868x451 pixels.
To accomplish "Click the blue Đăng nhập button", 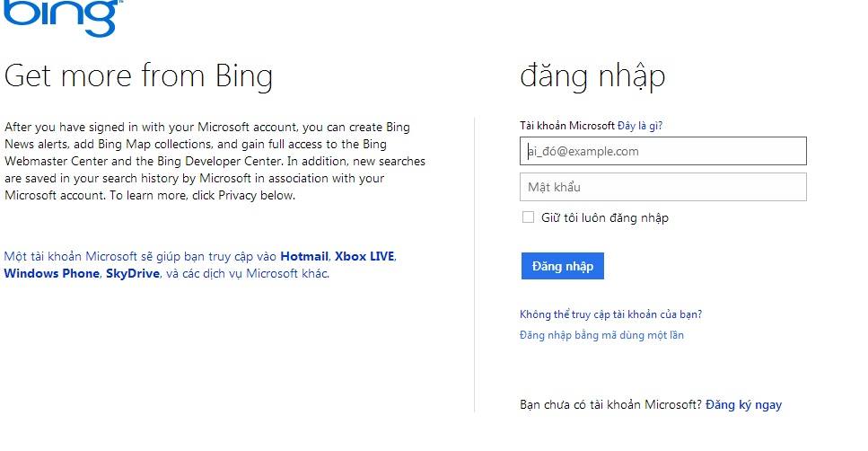I will click(563, 266).
